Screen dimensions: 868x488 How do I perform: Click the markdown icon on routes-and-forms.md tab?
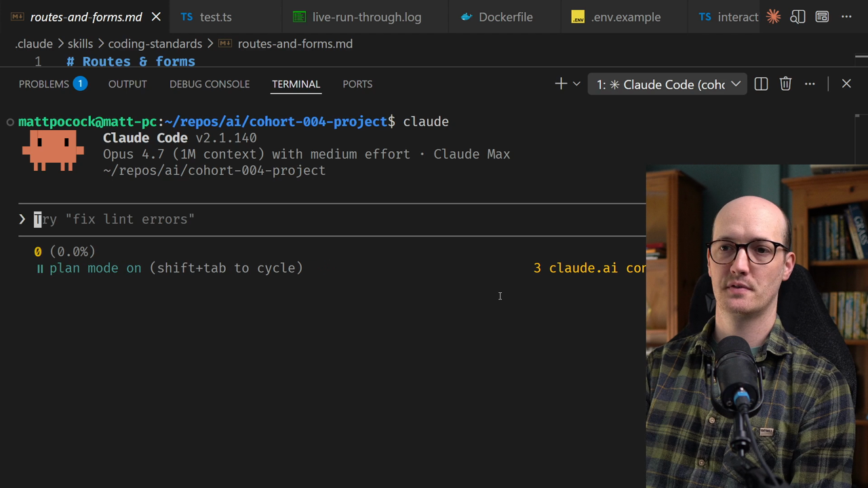pos(18,17)
